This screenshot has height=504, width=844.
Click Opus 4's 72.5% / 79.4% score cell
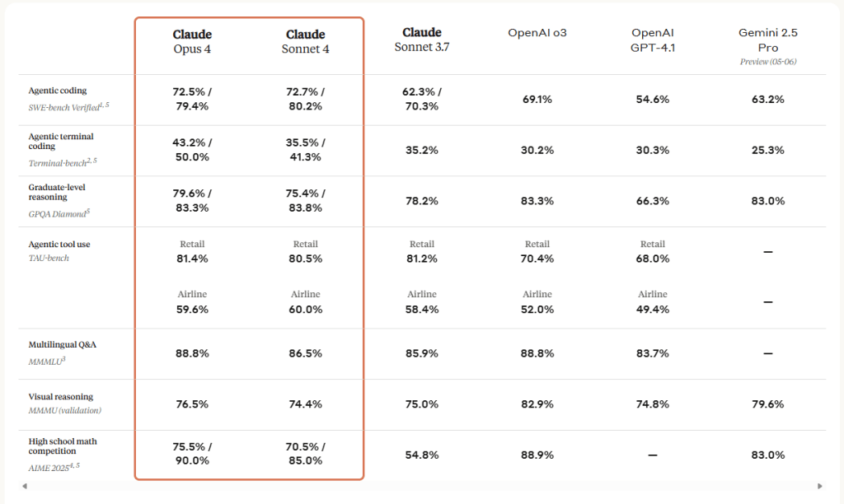pyautogui.click(x=192, y=99)
